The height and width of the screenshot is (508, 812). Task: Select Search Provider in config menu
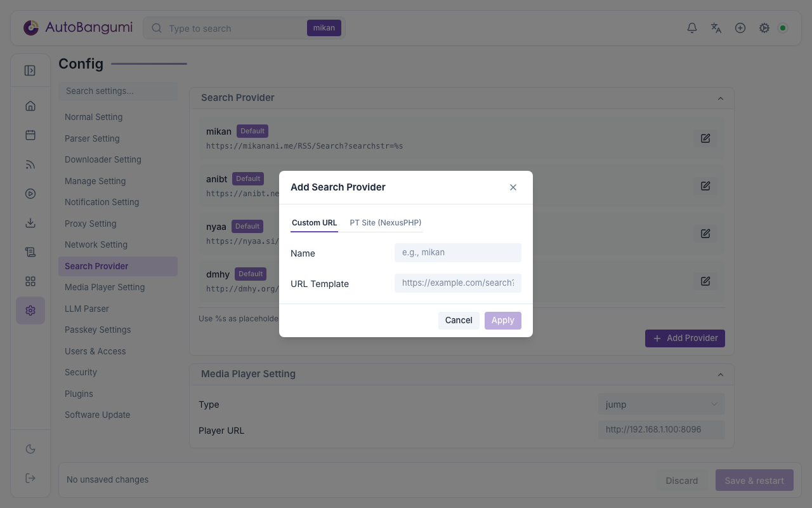(118, 266)
